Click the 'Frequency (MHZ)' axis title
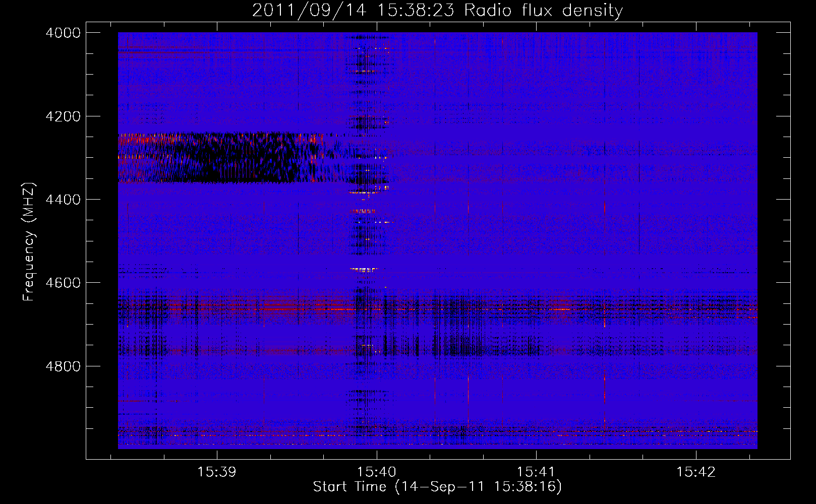The width and height of the screenshot is (816, 504). click(29, 242)
